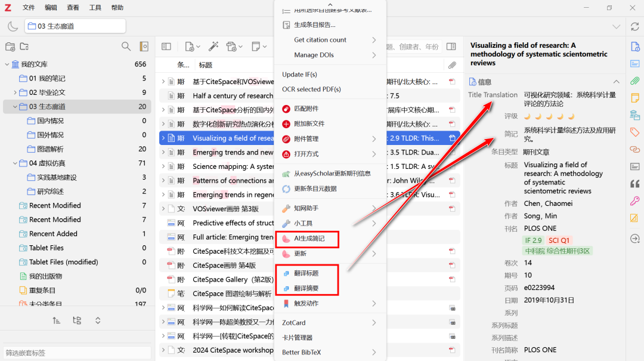Select AI生成简记 from the context menu

[x=309, y=239]
